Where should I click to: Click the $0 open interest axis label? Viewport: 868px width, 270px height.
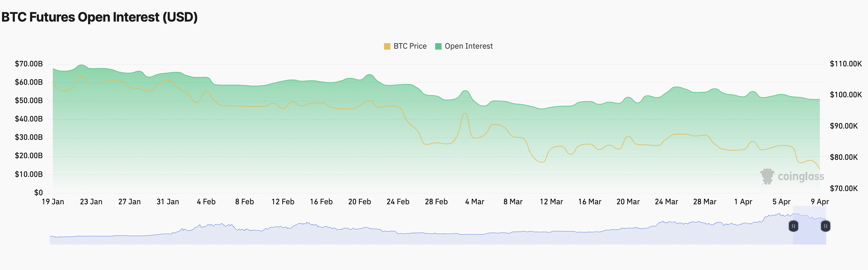tap(38, 193)
